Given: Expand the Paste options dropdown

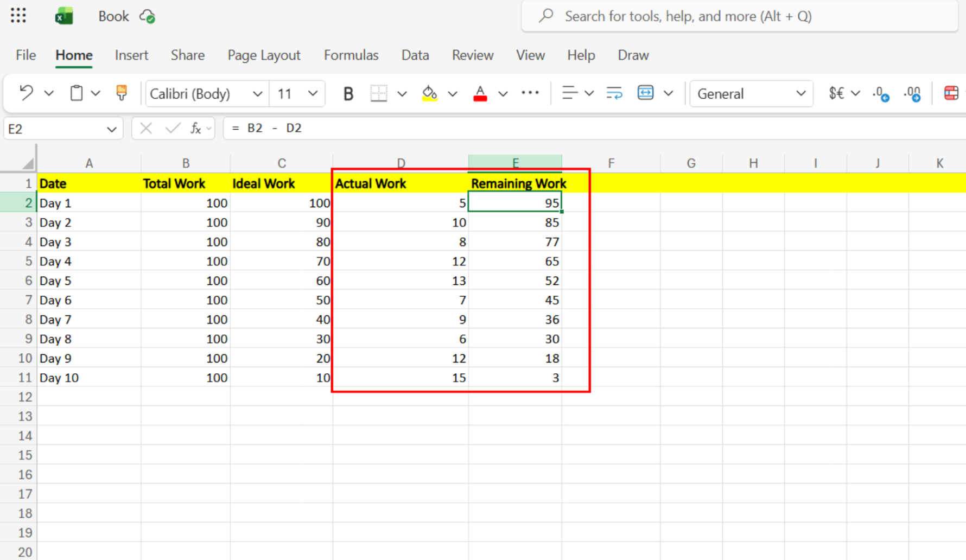Looking at the screenshot, I should coord(96,93).
